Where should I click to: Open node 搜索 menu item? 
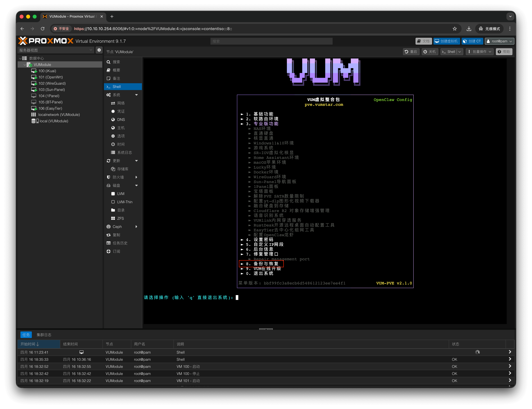123,62
